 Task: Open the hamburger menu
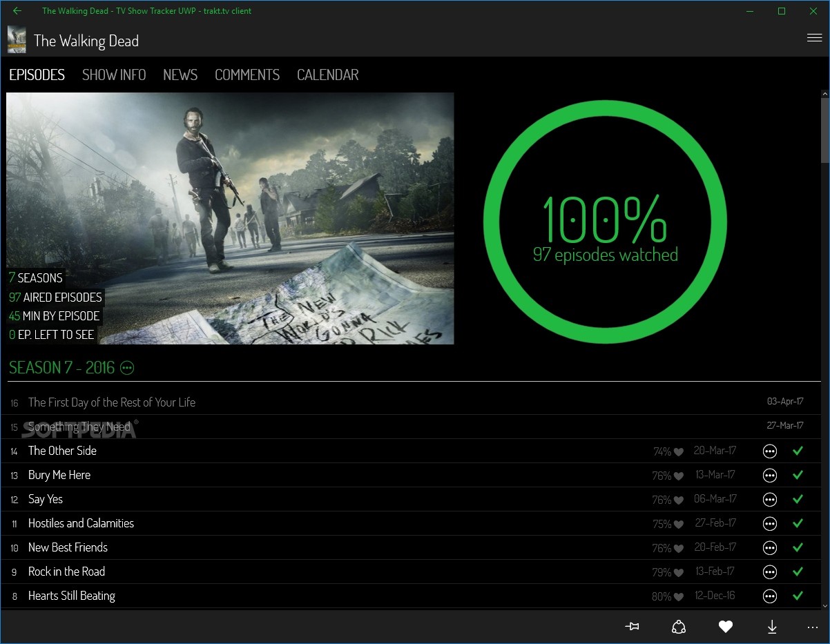click(x=814, y=38)
